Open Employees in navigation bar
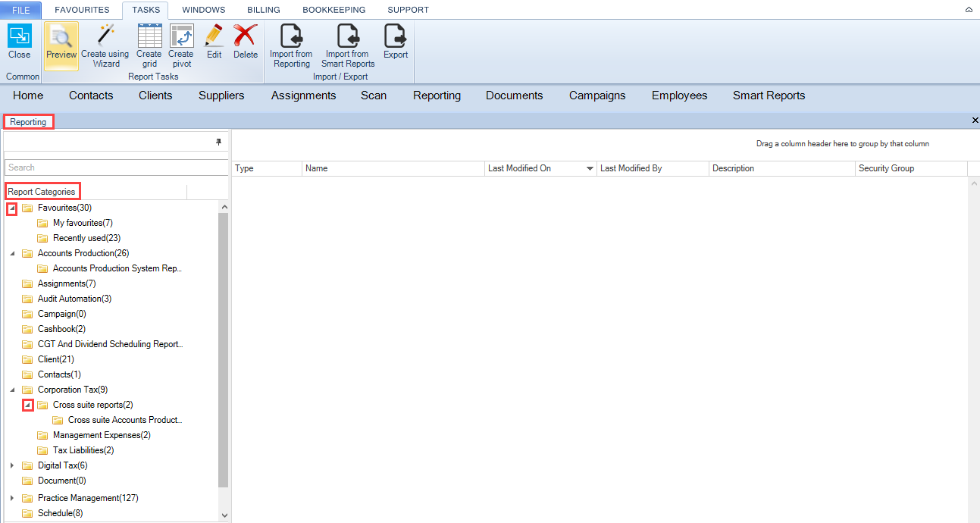This screenshot has height=523, width=980. [x=679, y=96]
